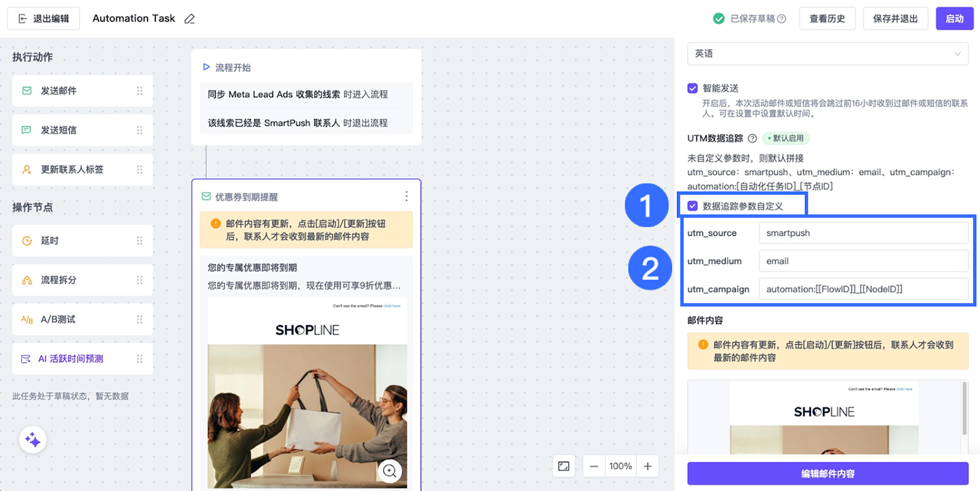Open three-dot menu on 优惠券到期提醒 node
Screen dimensions: 980x491
(x=406, y=197)
